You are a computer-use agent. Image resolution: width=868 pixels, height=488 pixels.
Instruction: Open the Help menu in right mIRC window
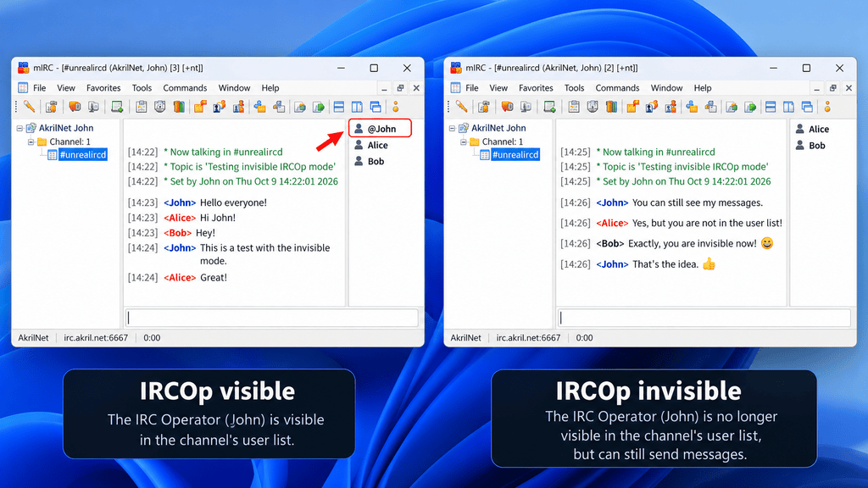tap(703, 88)
